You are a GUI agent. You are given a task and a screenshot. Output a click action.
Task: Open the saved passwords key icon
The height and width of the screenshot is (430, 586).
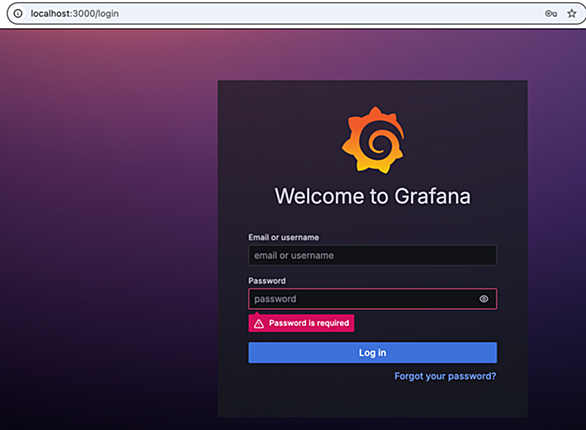coord(551,14)
